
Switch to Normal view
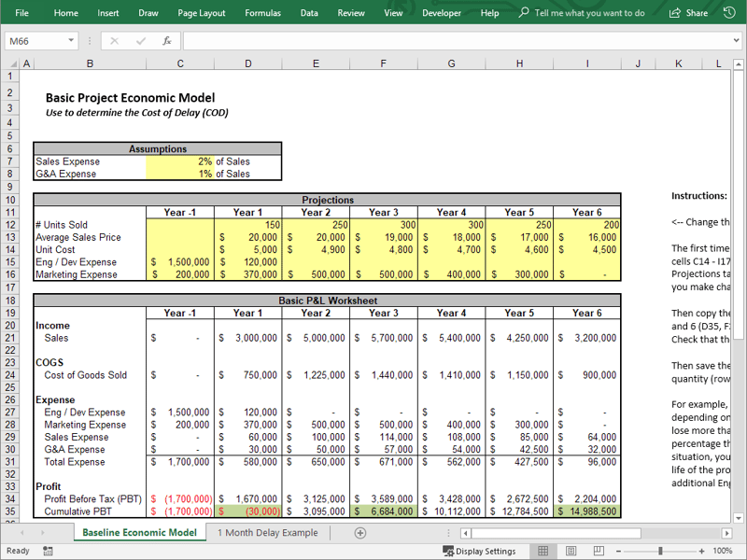[x=543, y=551]
